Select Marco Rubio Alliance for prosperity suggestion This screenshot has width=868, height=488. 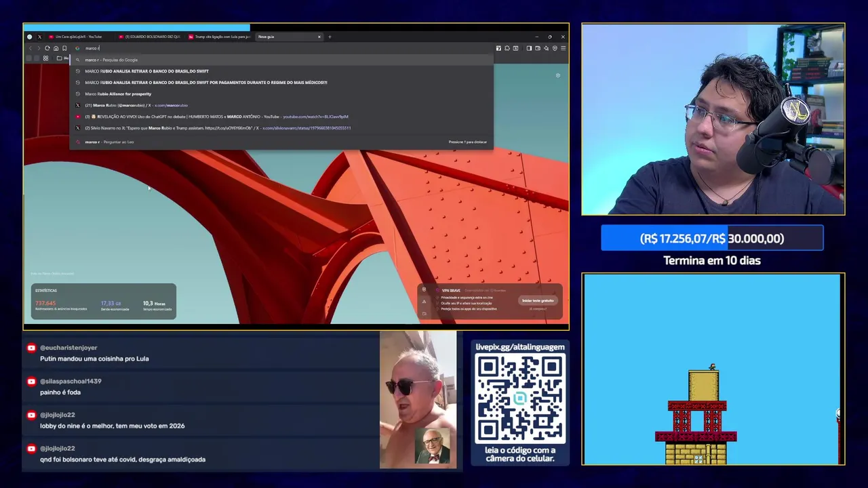tap(281, 94)
